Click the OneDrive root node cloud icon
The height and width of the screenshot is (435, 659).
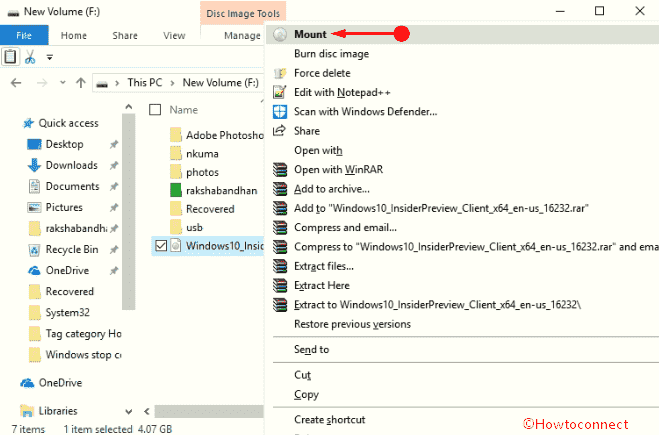pyautogui.click(x=27, y=383)
